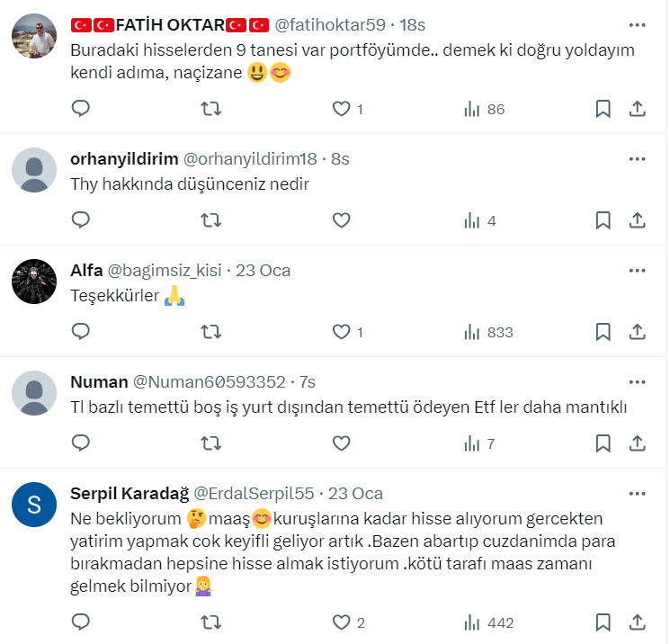Retweet orhanyildirim's Thy question
Image resolution: width=670 pixels, height=644 pixels.
pos(211,220)
